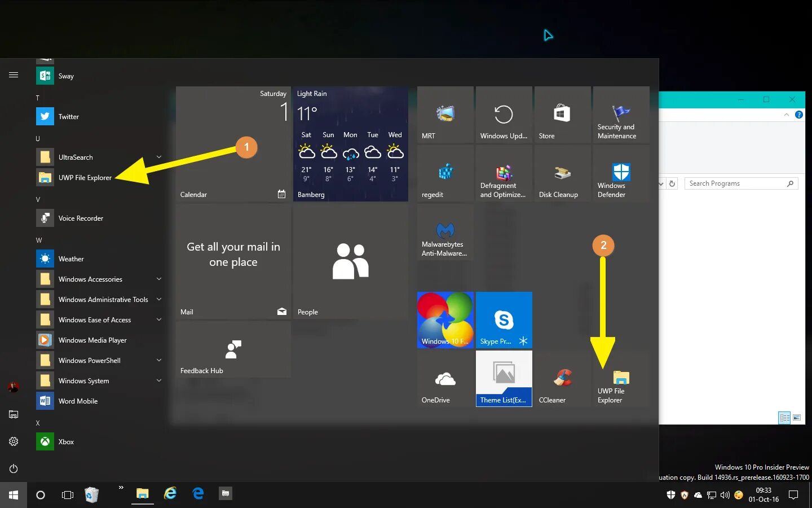Open help icon in background window
Image resolution: width=812 pixels, height=508 pixels.
(798, 115)
